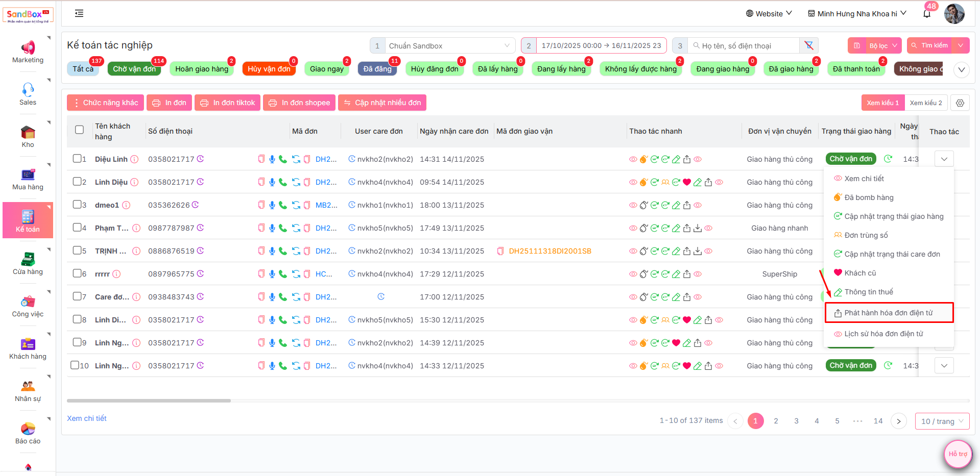Check the select-all header checkbox
Screen dimensions: 980x476
(79, 130)
